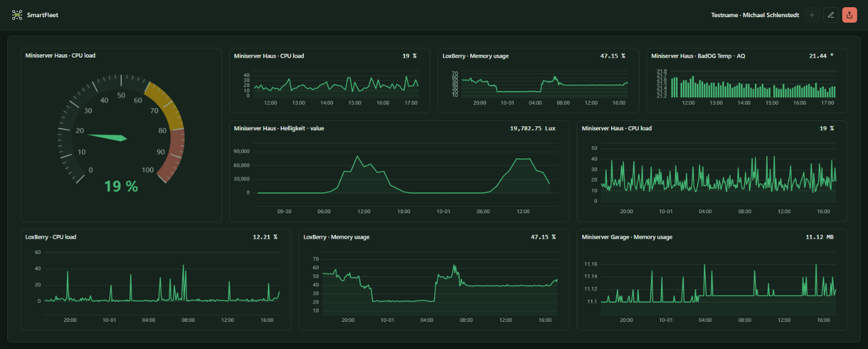
Task: Click the '19,782.75 Lux' value
Action: (533, 129)
